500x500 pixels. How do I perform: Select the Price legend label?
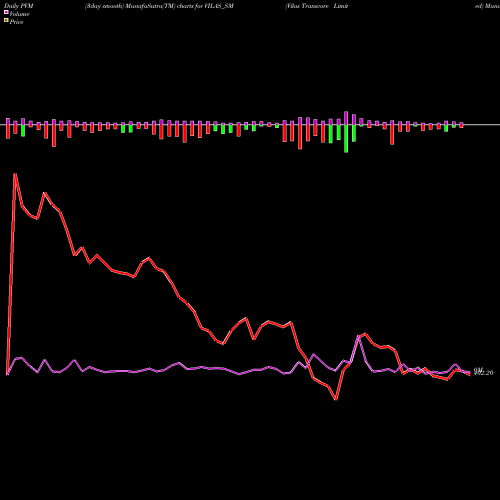[16, 22]
